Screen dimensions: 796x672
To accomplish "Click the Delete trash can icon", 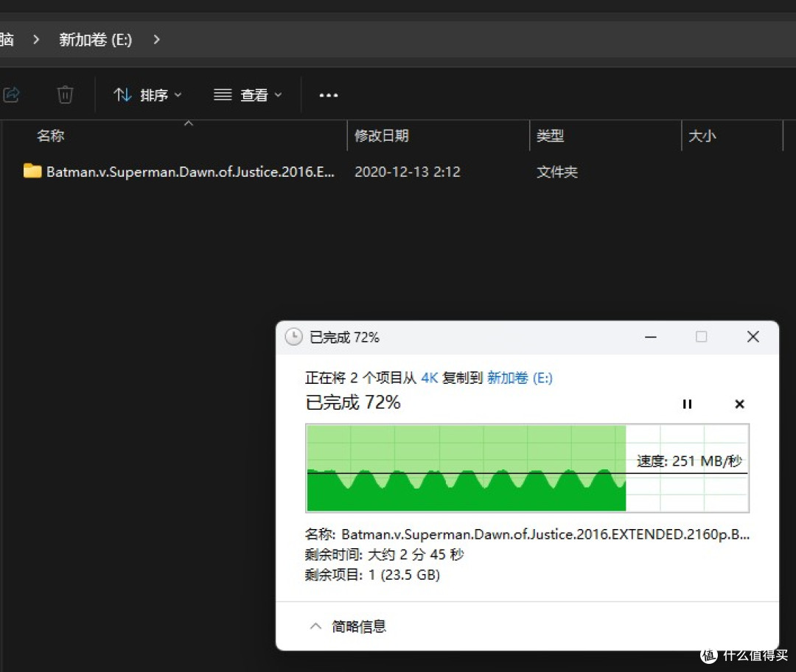I will tap(65, 95).
